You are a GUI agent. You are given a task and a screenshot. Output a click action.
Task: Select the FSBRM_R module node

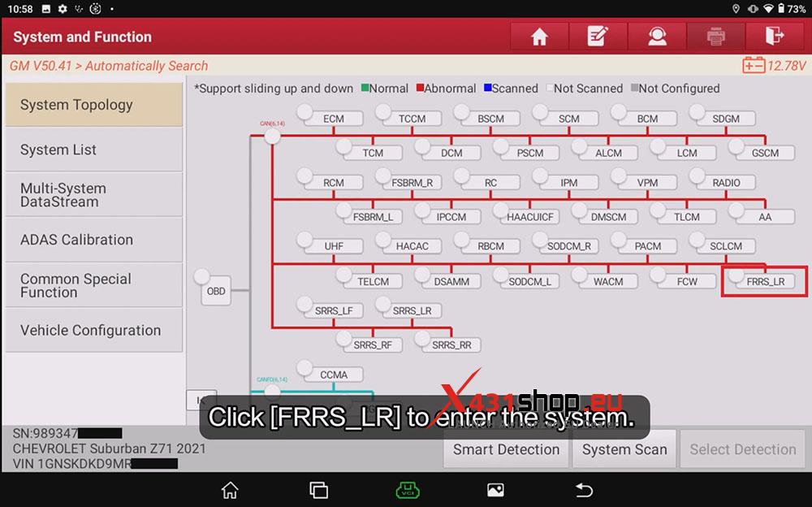coord(412,183)
